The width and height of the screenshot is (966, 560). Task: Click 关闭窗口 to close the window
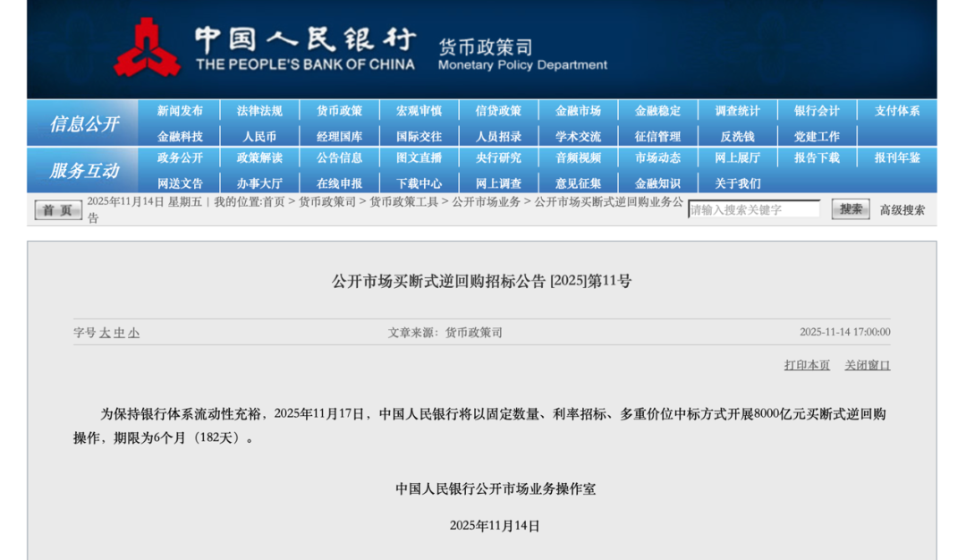867,365
